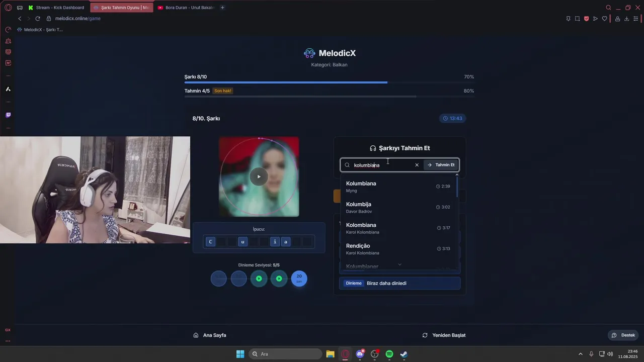Switch to Şarkı Tahmin Oyunu tab
Screen dimensions: 644x362
[x=121, y=8]
